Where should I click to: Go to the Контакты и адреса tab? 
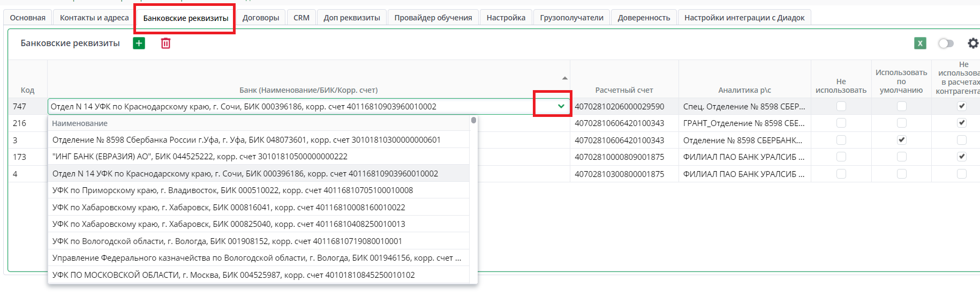pyautogui.click(x=94, y=18)
